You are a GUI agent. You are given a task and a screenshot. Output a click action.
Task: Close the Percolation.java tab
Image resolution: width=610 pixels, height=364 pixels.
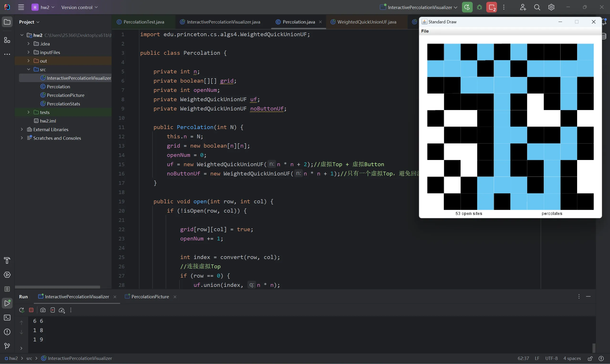point(320,22)
